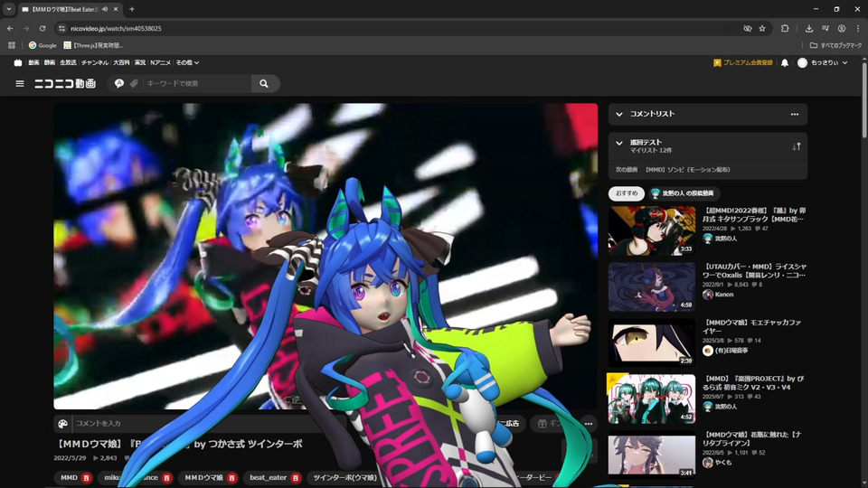Expand the その他 dropdown menu
The image size is (868, 488).
187,62
